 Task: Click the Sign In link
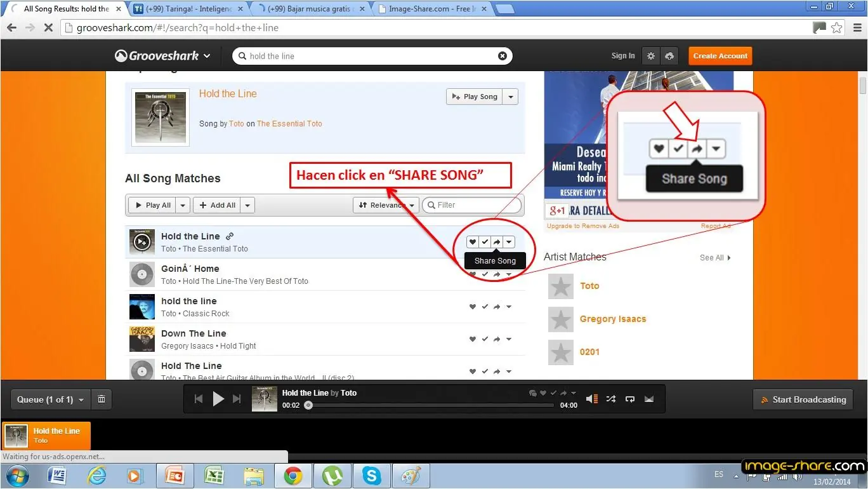(x=623, y=56)
